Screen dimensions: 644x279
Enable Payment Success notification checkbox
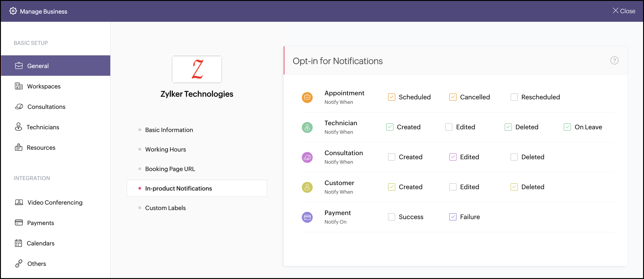pos(391,217)
